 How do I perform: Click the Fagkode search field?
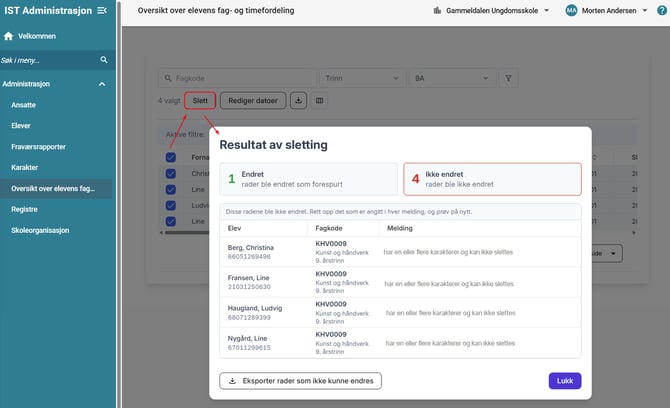tap(238, 78)
